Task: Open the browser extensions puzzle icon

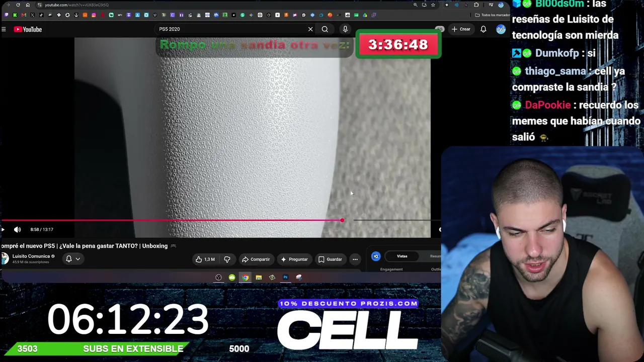Action: [476, 5]
